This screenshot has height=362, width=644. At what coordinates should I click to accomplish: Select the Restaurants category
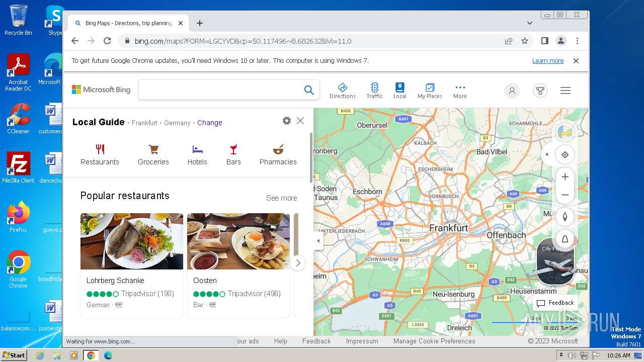(x=100, y=155)
